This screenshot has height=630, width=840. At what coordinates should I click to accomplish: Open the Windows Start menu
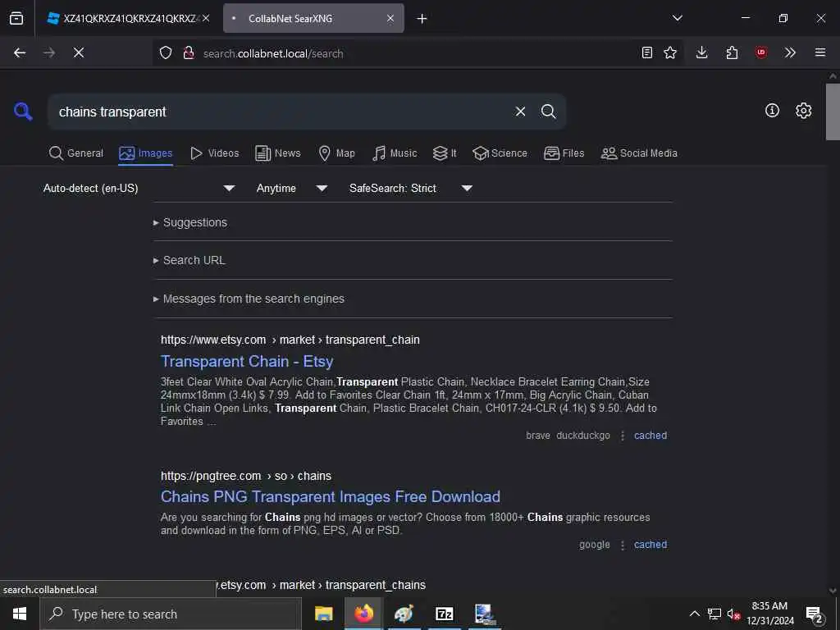(x=20, y=614)
